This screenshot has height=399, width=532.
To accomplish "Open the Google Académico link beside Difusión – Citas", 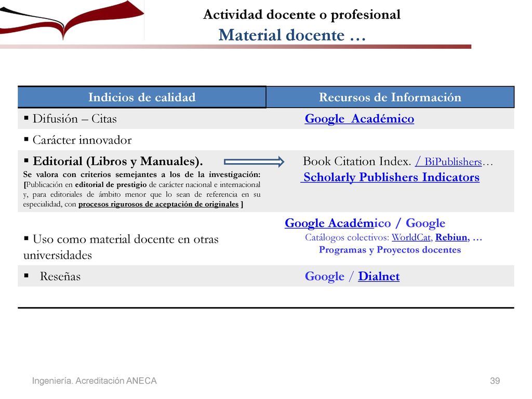I will (360, 119).
